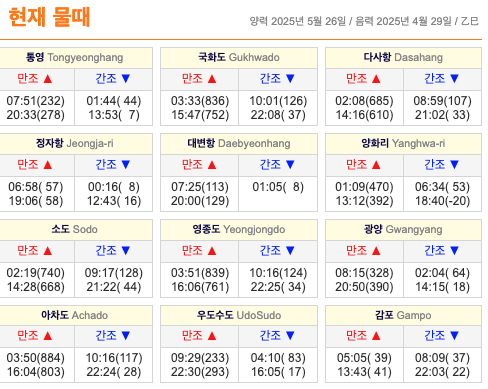The height and width of the screenshot is (389, 488).
Task: Click Gwangyang blue low-tide triangle icon
Action: coord(454,251)
